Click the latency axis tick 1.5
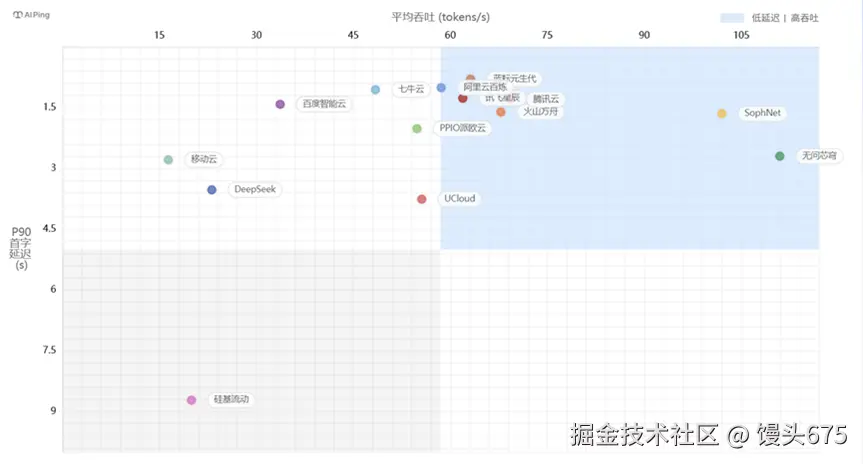Screen dimensions: 863x464 [x=50, y=107]
